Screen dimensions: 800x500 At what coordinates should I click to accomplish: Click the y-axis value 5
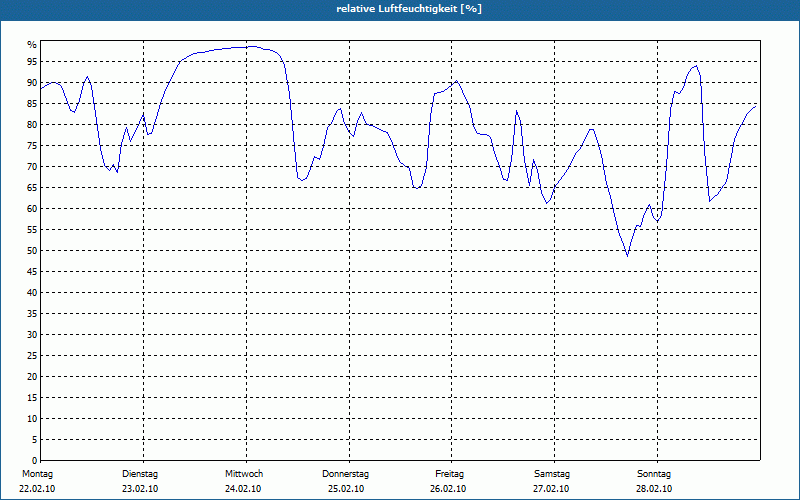click(x=35, y=440)
